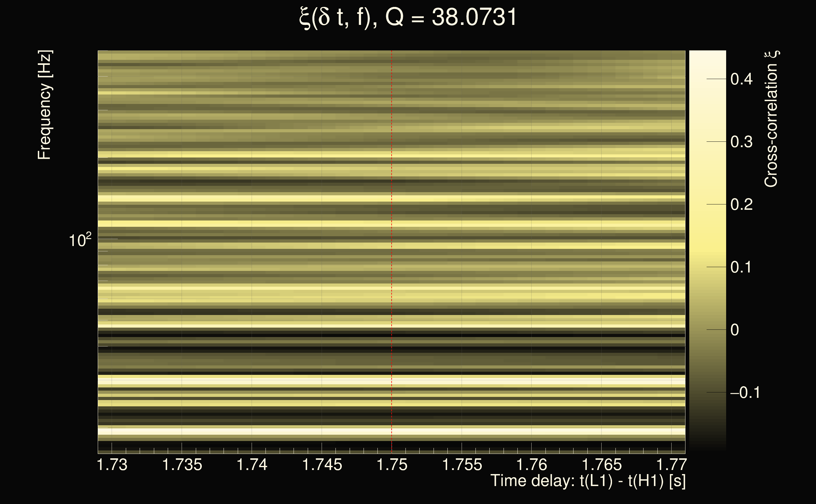The image size is (816, 504).
Task: Click the 1.75 tick label below the red line
Action: point(392,465)
